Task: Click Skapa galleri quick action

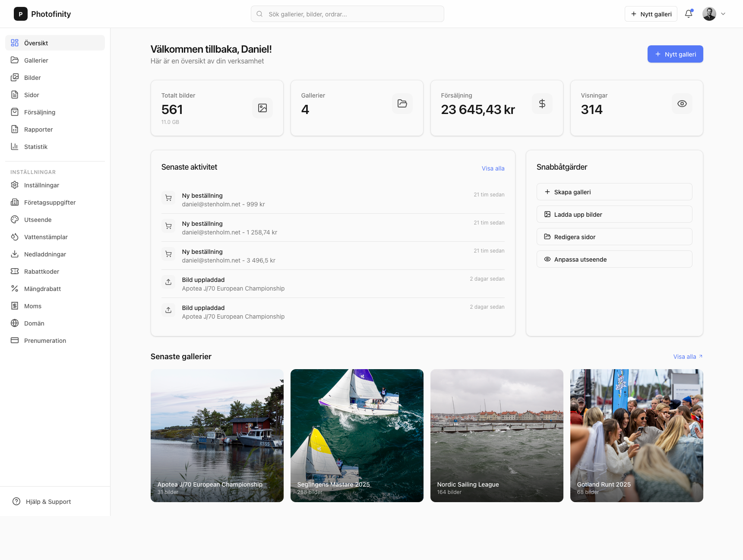Action: [x=614, y=192]
